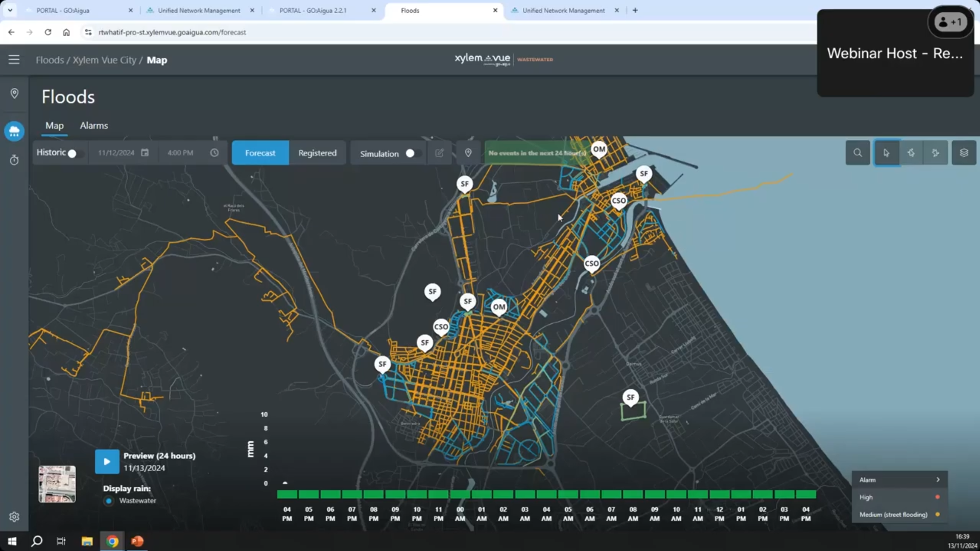Switch to PORTAL - GO:Aigua 2.2.1 tab
This screenshot has width=980, height=551.
[322, 10]
